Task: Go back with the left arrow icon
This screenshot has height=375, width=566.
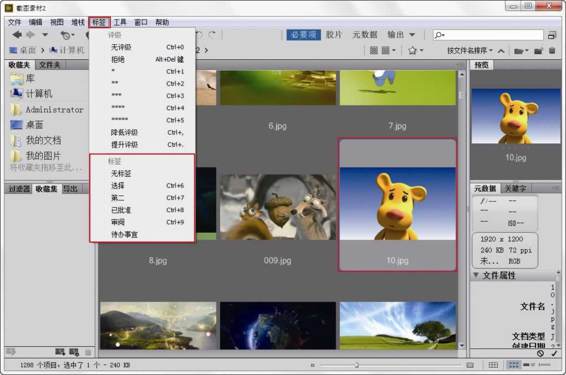Action: 17,35
